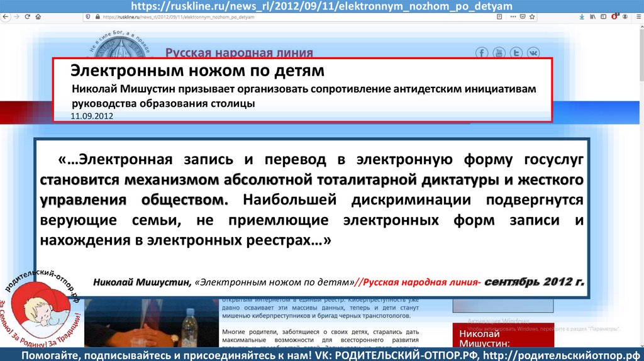Image resolution: width=644 pixels, height=361 pixels.
Task: Open the red Николай Мишустин sidebar block
Action: 503,336
